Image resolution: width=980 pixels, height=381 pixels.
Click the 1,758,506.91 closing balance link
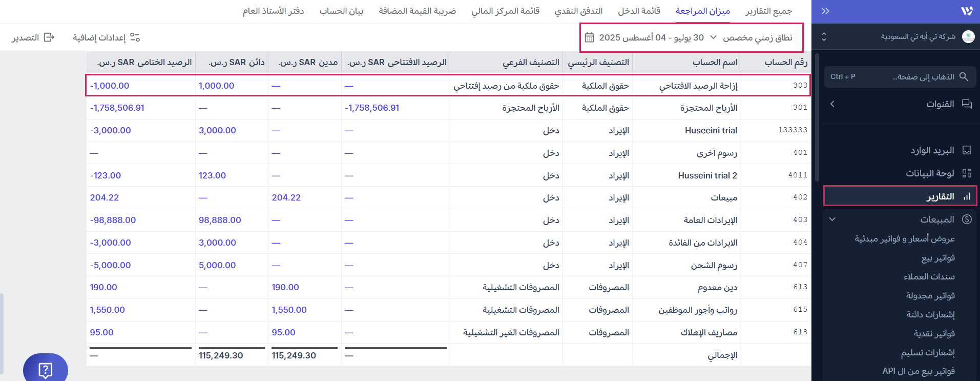click(117, 108)
